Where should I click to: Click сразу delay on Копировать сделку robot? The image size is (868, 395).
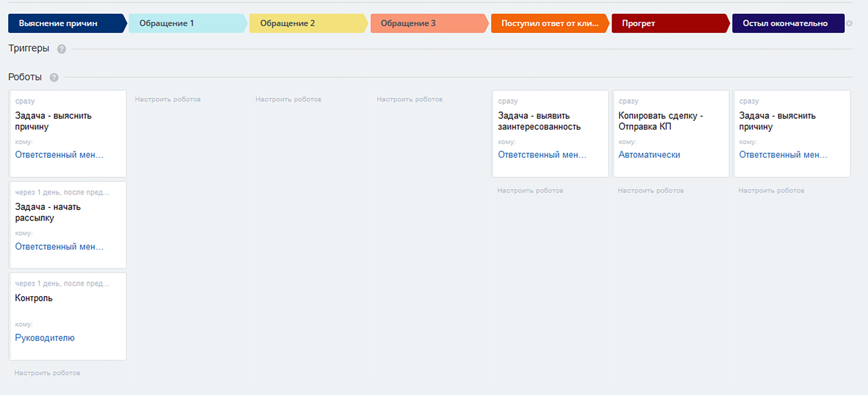tap(628, 101)
